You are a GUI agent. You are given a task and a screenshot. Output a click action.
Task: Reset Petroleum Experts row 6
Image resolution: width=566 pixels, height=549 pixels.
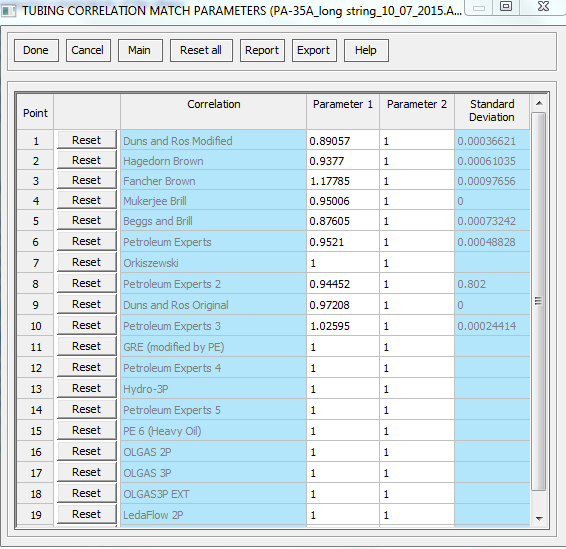(87, 241)
